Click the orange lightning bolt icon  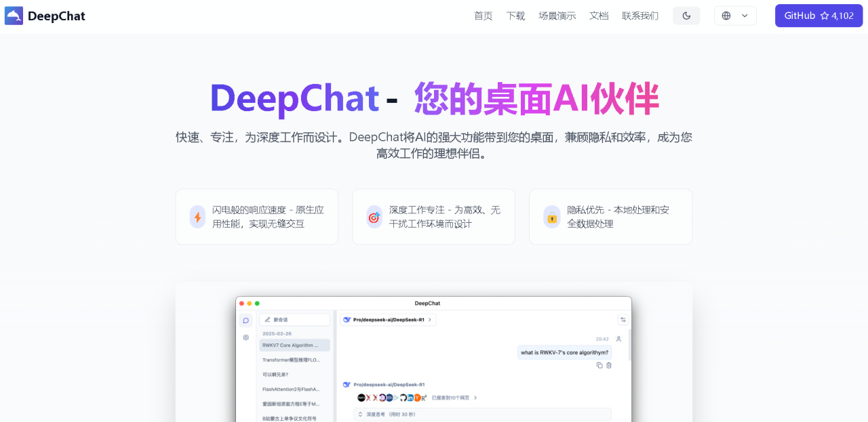click(x=197, y=217)
